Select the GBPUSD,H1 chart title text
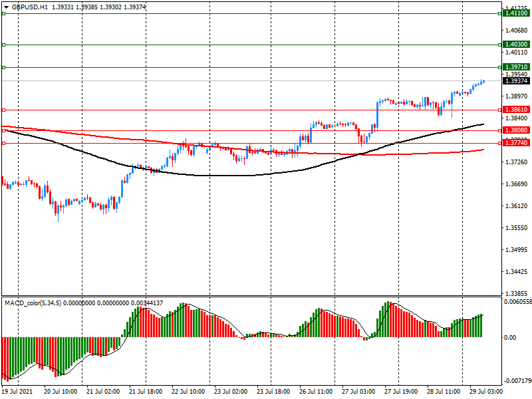The height and width of the screenshot is (399, 532). tap(30, 7)
